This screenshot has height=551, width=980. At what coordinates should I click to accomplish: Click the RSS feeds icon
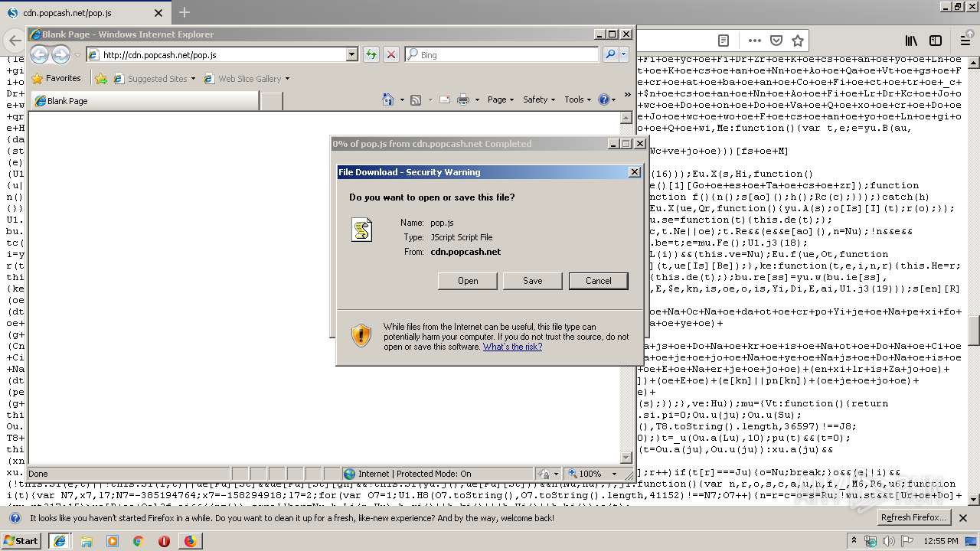click(416, 99)
